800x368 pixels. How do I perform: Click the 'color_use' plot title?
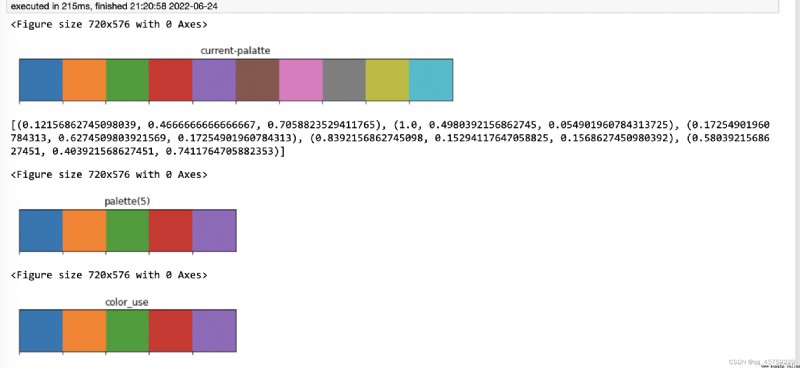tap(127, 302)
